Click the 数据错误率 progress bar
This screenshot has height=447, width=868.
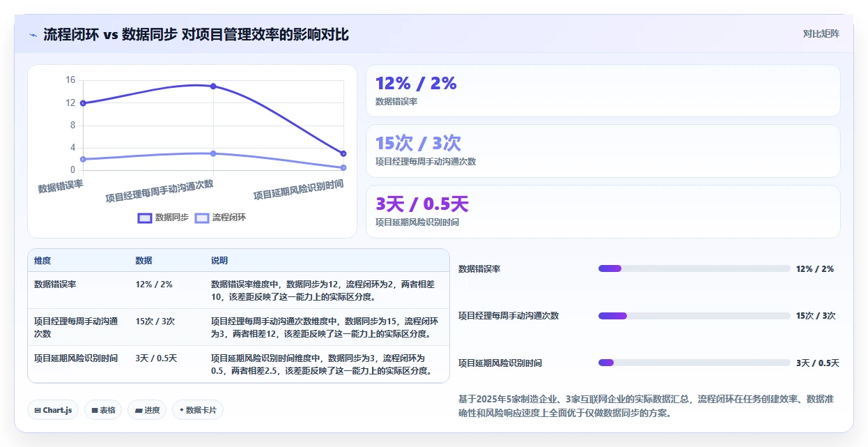coord(695,268)
